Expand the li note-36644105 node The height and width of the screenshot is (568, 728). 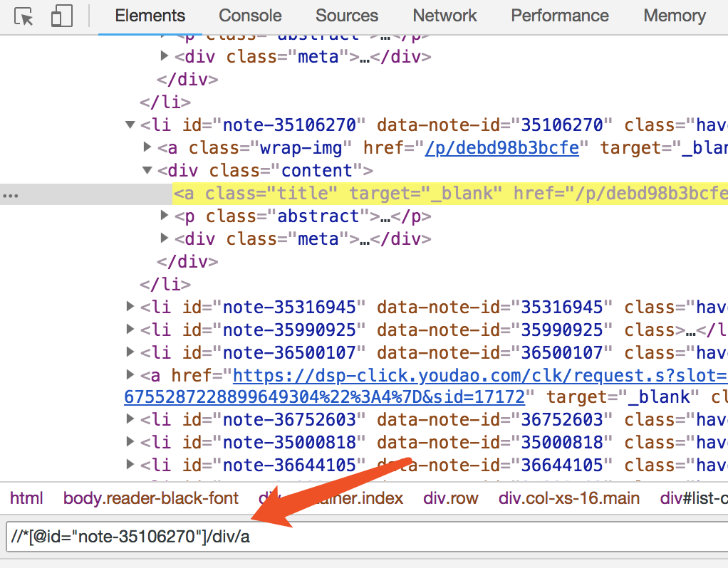coord(130,465)
